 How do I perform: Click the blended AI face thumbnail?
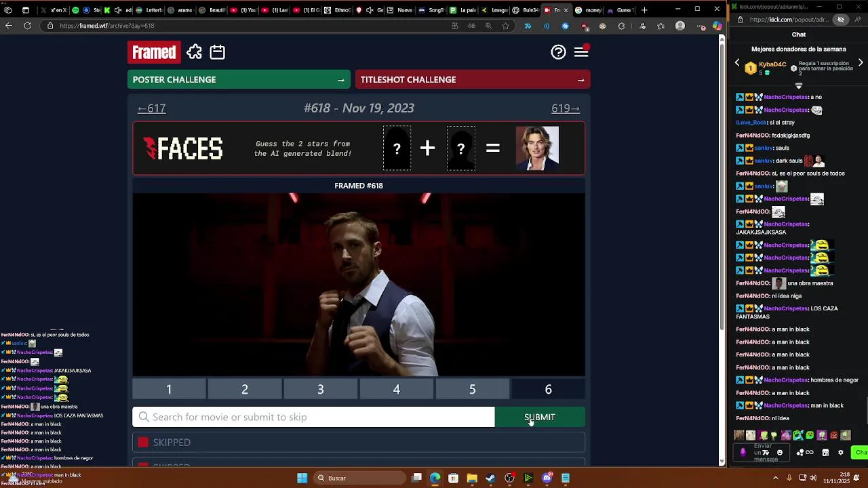point(537,148)
